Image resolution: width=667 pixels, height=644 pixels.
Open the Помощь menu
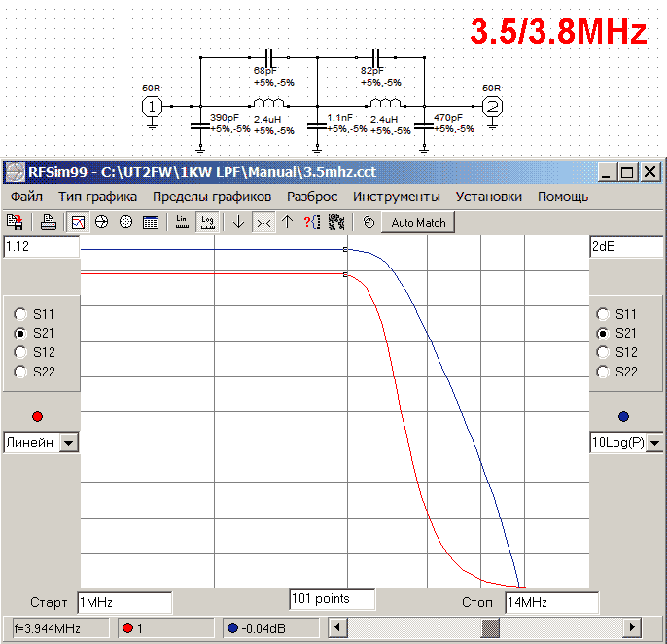tap(563, 197)
